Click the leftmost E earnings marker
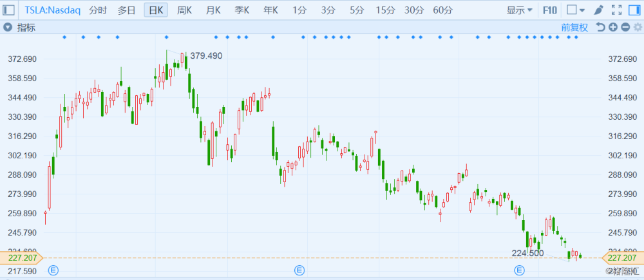The width and height of the screenshot is (644, 280). (x=53, y=269)
